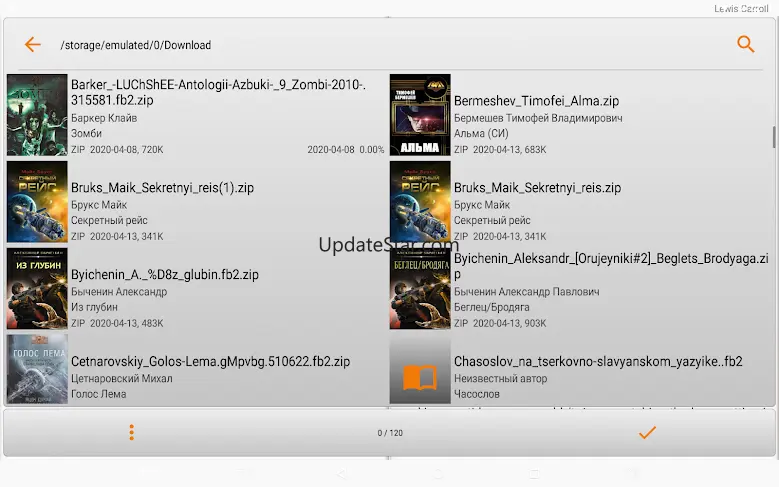779x487 pixels.
Task: Click ZIP 2020-04-13, 683K details
Action: pos(500,150)
